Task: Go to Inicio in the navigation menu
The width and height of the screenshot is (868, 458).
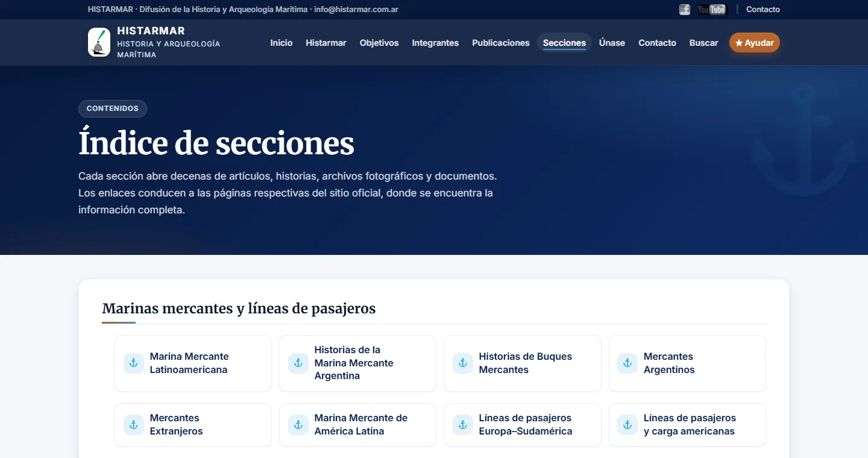Action: [x=281, y=43]
